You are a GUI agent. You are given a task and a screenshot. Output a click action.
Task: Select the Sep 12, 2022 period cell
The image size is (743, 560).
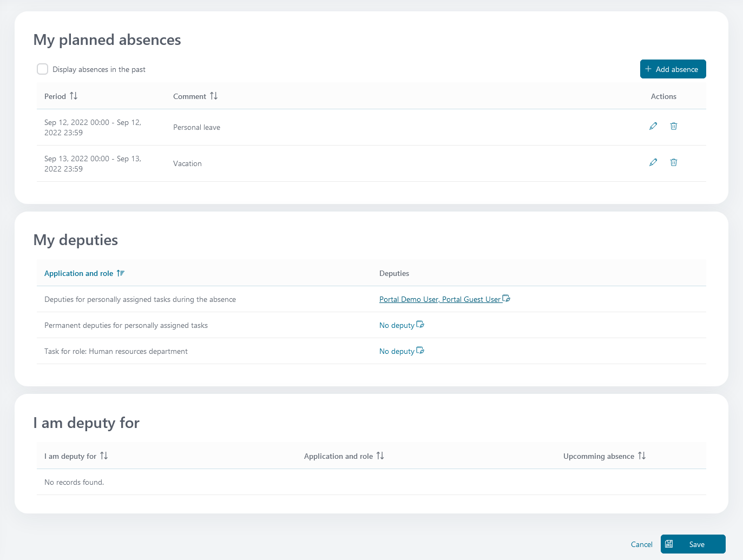93,128
